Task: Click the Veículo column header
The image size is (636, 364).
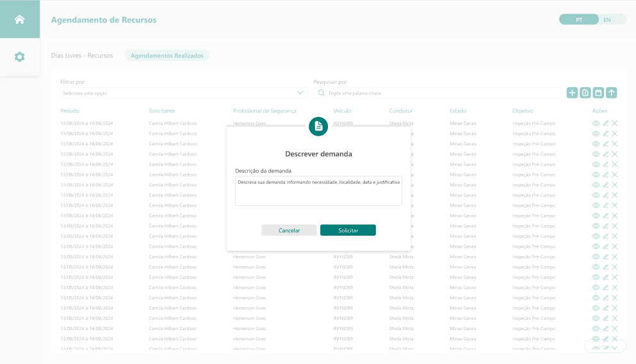Action: pos(342,111)
